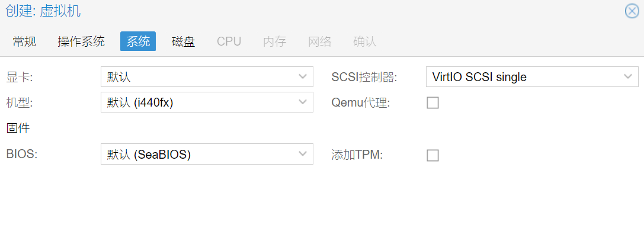Screen dimensions: 644x225
Task: Click the 内存 tab
Action: tap(275, 41)
